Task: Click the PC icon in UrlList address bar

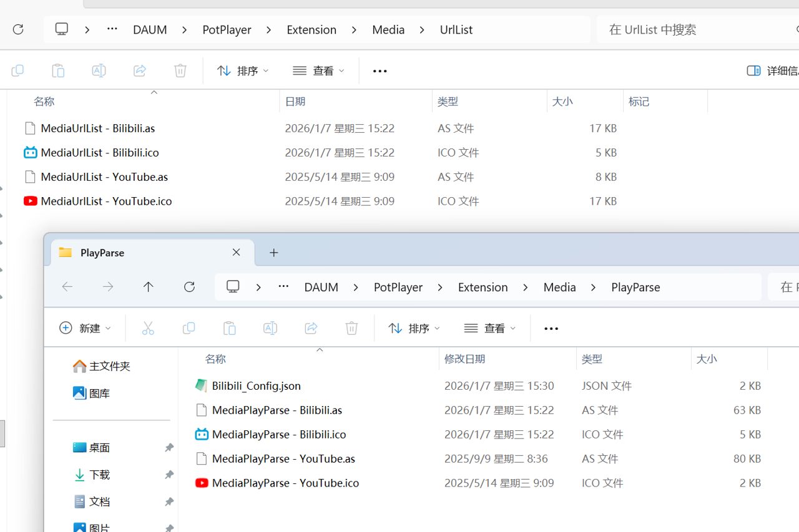Action: 62,29
